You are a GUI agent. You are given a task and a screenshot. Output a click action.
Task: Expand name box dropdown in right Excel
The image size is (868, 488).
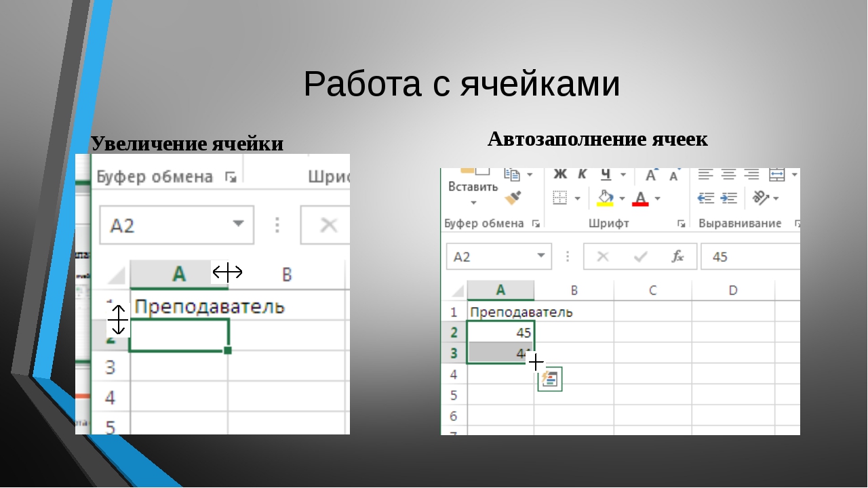[541, 256]
